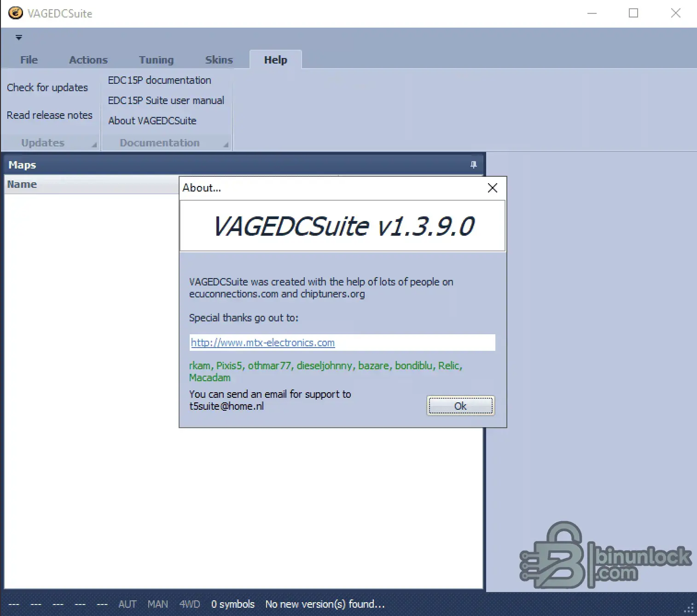Open the Skins ribbon tab
This screenshot has width=697, height=616.
219,60
